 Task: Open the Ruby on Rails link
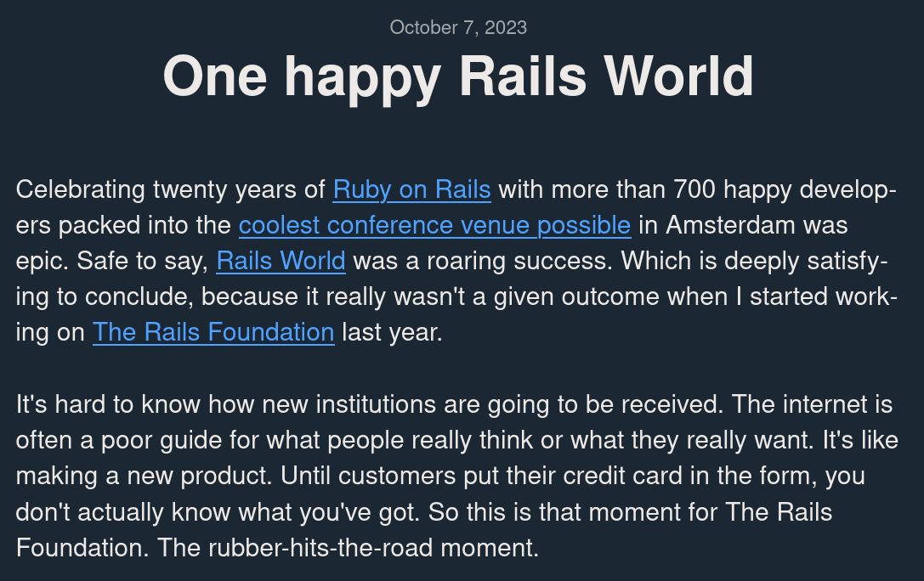click(411, 189)
